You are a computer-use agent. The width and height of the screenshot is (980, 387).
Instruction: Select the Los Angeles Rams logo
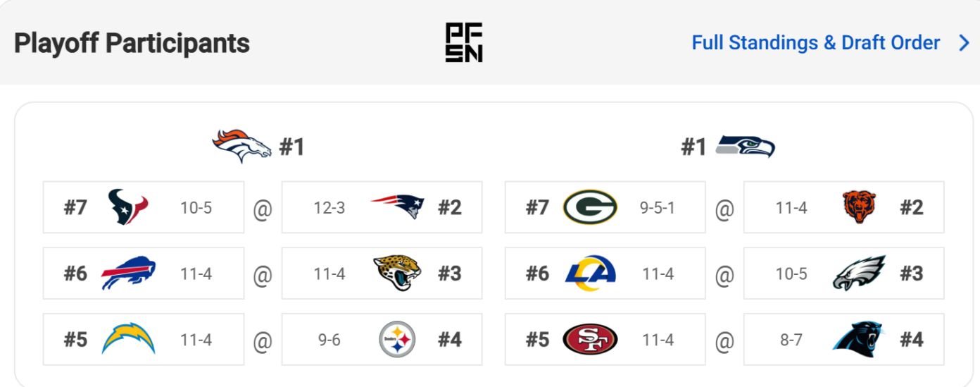[x=590, y=274]
